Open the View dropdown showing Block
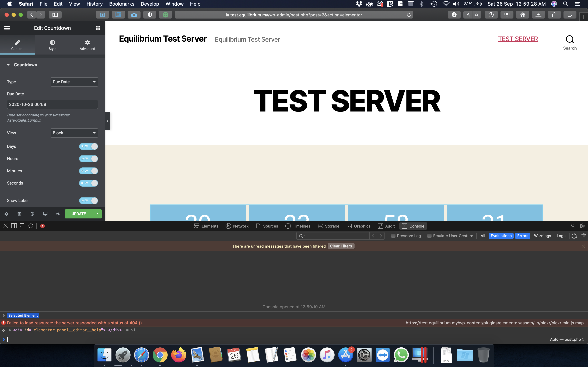The image size is (588, 367). coord(74,133)
